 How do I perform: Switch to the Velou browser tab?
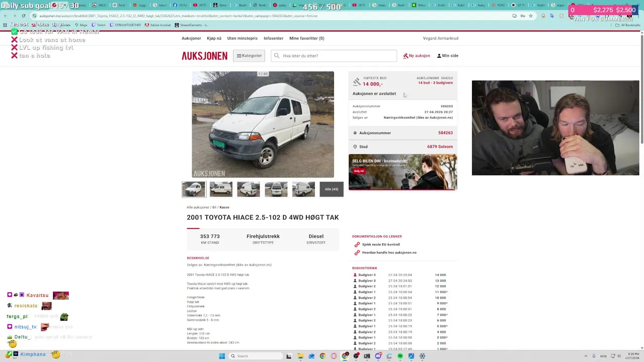421,5
